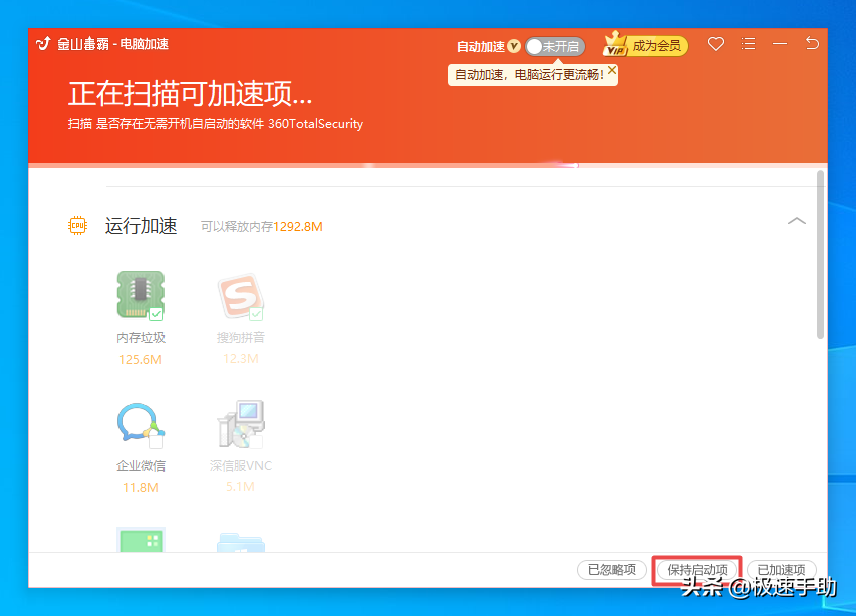Select the 内存垃圾 memory junk icon
Viewport: 856px width, 616px height.
(141, 295)
